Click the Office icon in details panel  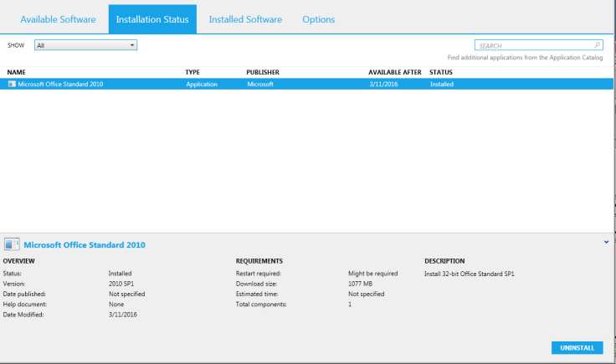12,244
